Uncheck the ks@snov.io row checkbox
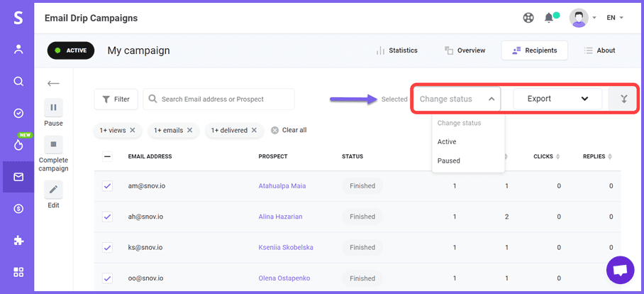 point(107,247)
